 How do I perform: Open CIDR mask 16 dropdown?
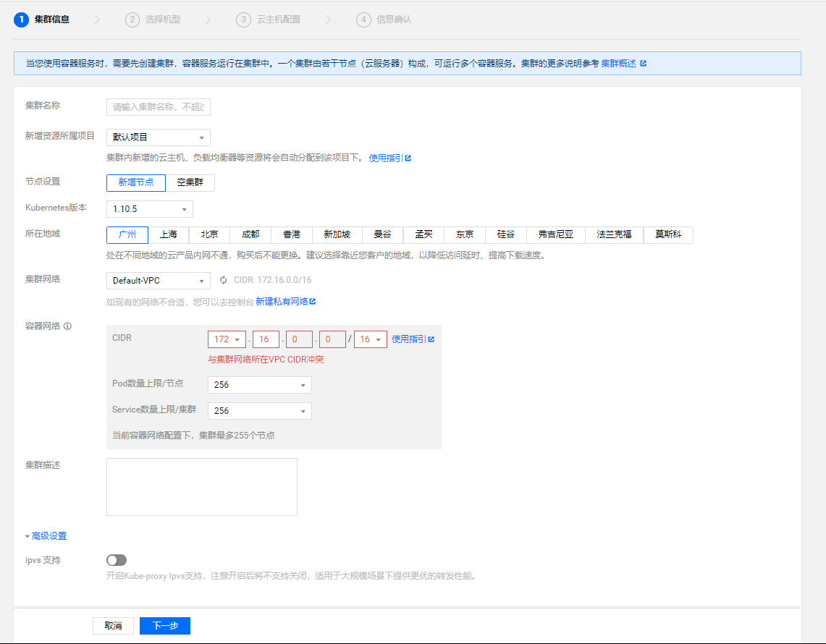(x=371, y=339)
